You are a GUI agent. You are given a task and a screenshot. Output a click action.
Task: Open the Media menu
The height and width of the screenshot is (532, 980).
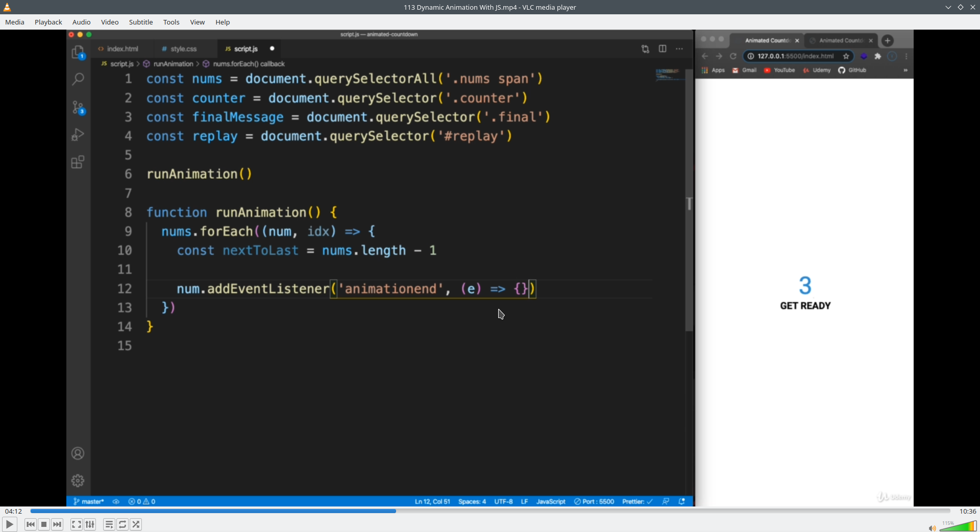coord(15,22)
